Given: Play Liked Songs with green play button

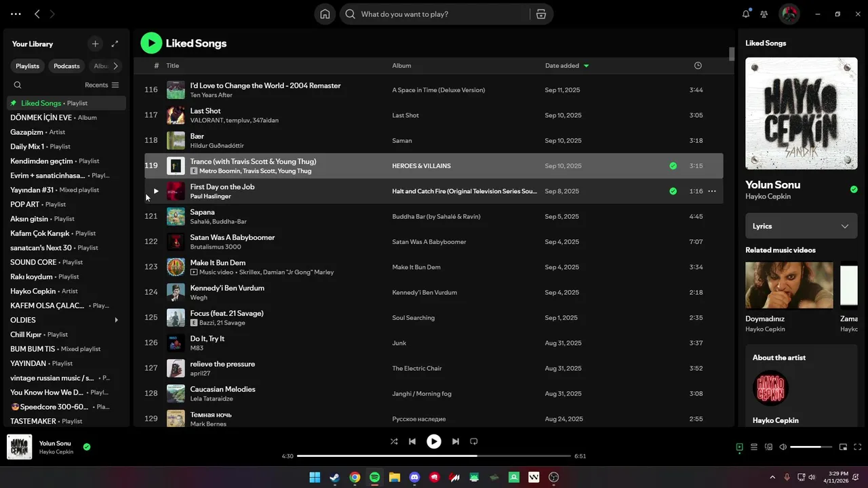Looking at the screenshot, I should tap(151, 43).
